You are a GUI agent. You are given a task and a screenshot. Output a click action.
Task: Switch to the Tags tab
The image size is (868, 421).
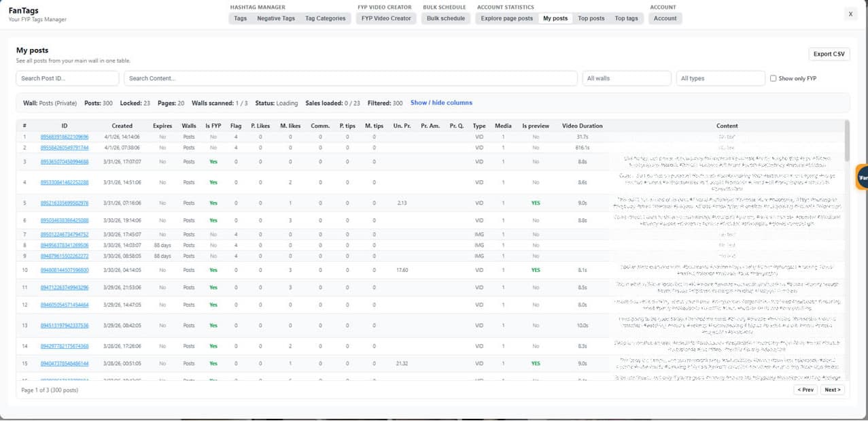[240, 18]
